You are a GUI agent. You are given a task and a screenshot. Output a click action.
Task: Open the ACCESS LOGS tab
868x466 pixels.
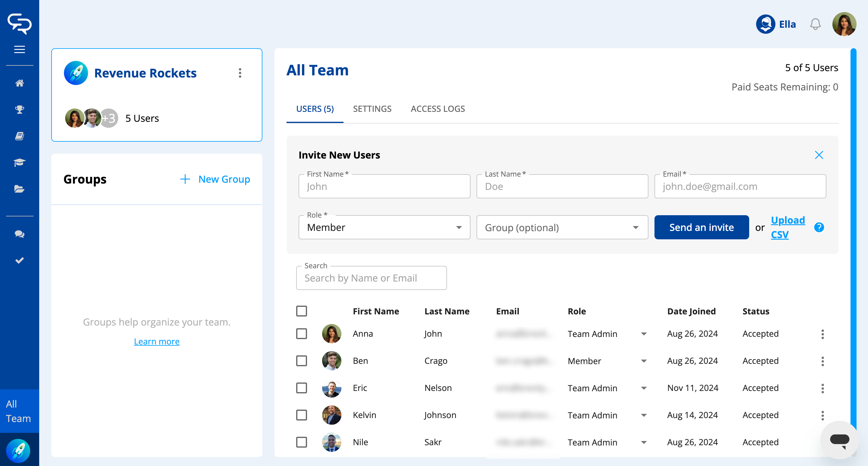click(438, 109)
